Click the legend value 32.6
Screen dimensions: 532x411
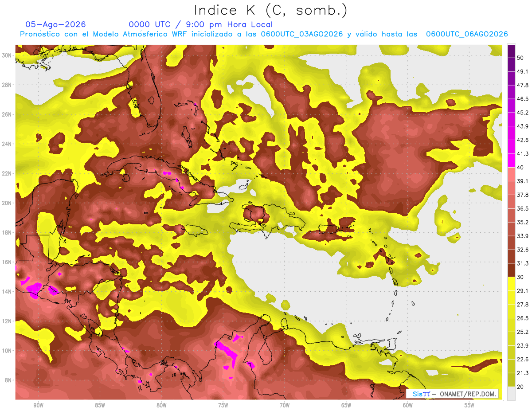tap(522, 250)
